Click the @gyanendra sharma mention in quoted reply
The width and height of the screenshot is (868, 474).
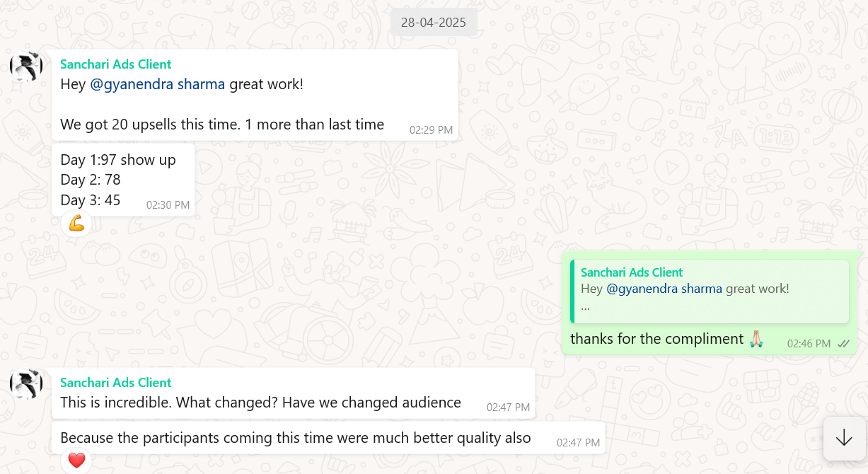click(664, 289)
